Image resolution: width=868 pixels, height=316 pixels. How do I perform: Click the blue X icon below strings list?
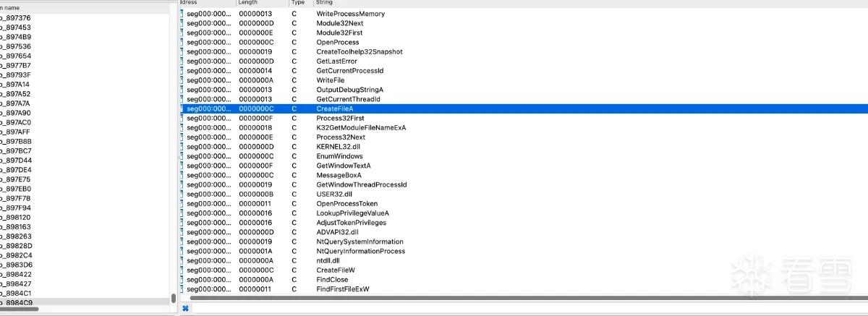coord(185,308)
